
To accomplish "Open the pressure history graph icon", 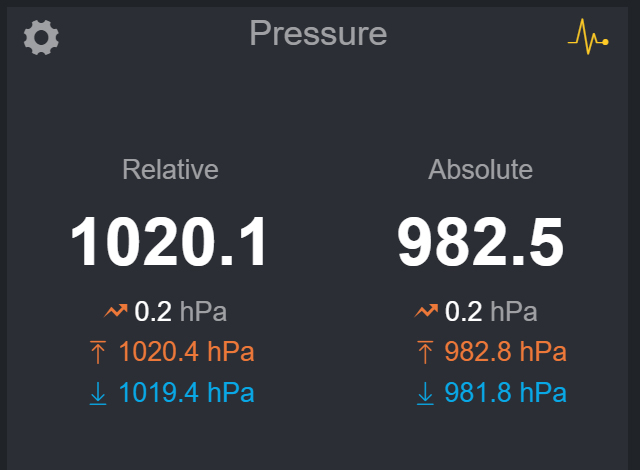I will [588, 37].
